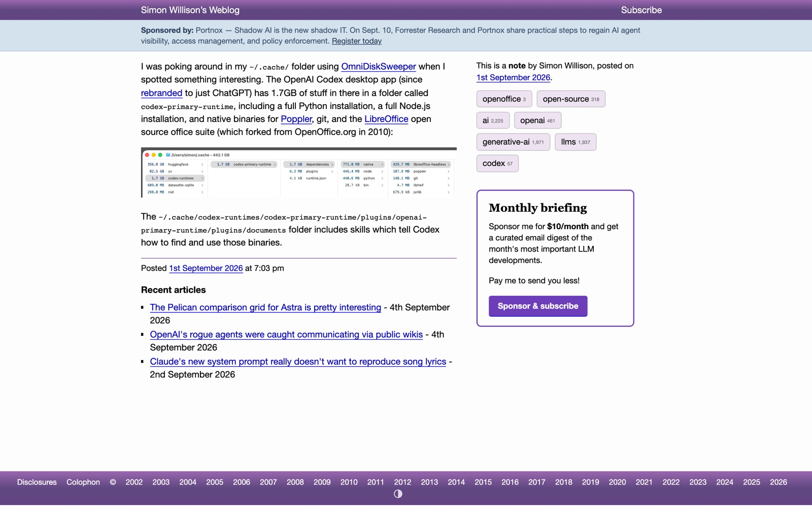Open Claude's new system prompt article

[x=298, y=362]
